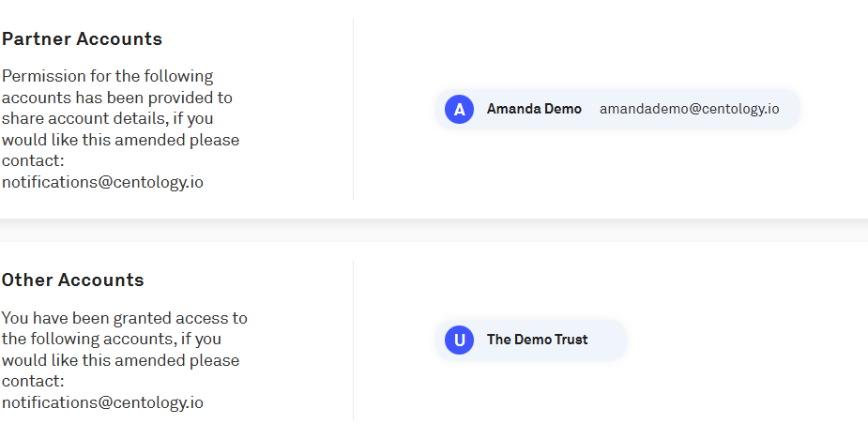This screenshot has height=439, width=868.
Task: Click amandademo@centology.io email address
Action: (689, 109)
